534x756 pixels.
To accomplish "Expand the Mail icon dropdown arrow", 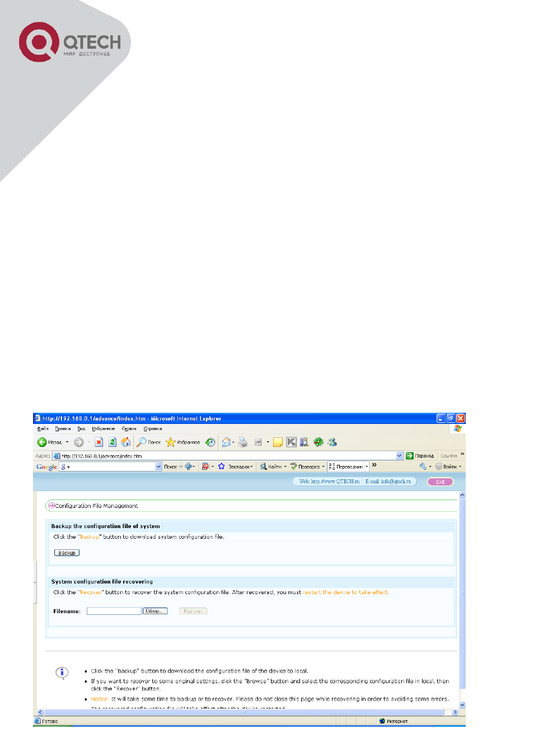I will (x=233, y=442).
